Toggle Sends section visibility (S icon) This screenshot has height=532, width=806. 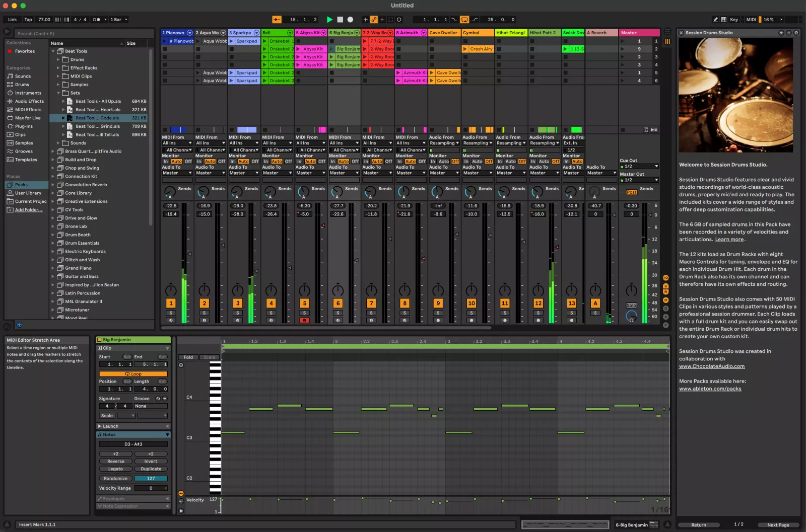(666, 286)
